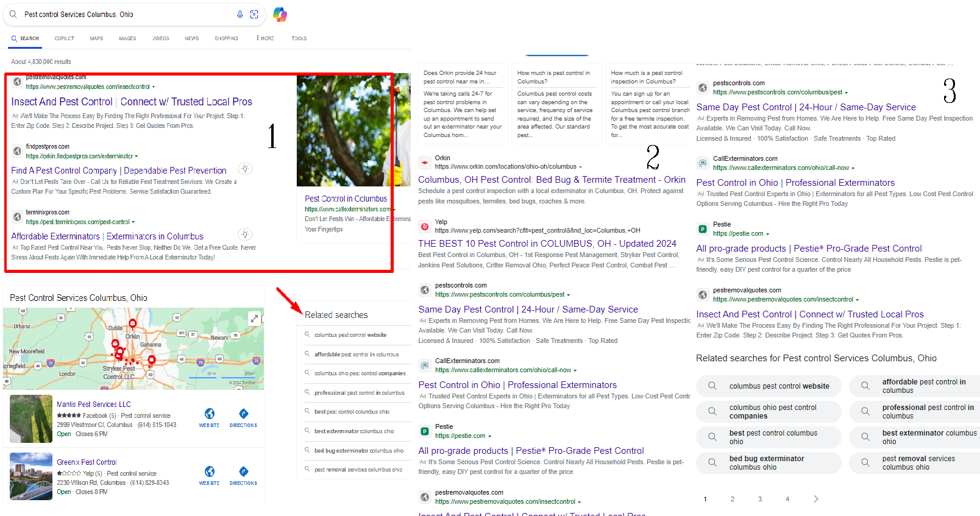Go to next results page arrow

816,499
